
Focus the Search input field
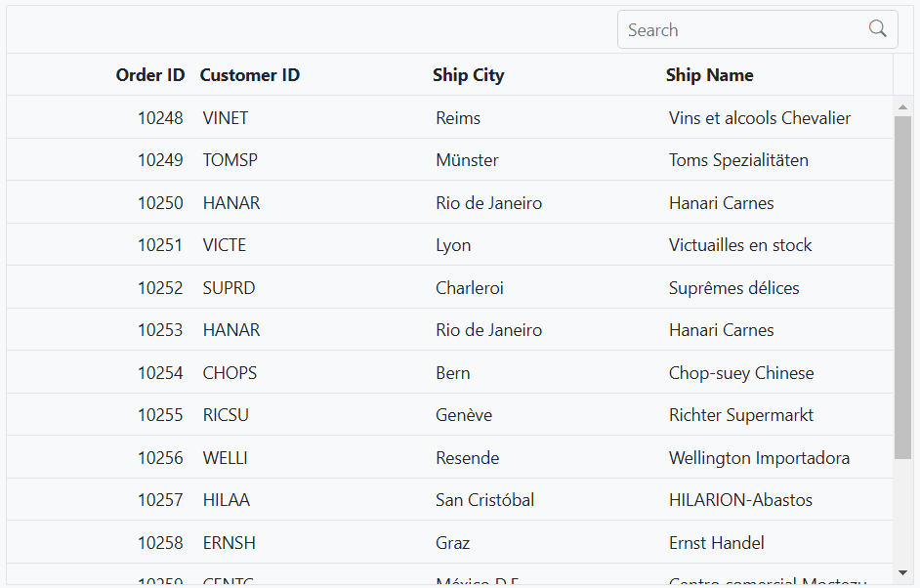coord(742,29)
